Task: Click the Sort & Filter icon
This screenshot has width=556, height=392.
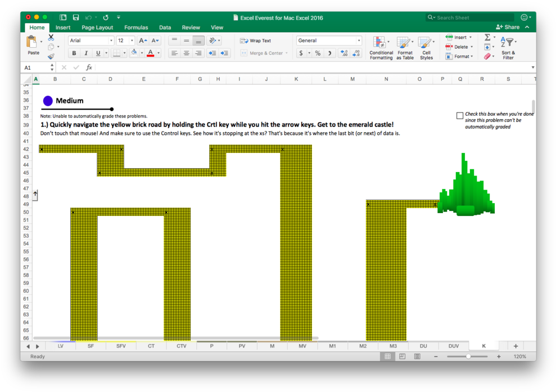Action: [508, 47]
